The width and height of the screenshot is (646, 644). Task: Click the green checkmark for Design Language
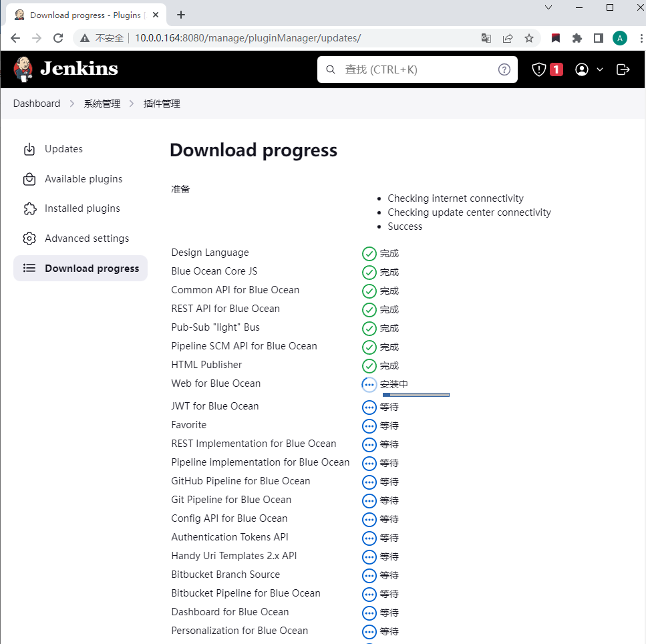click(x=369, y=254)
